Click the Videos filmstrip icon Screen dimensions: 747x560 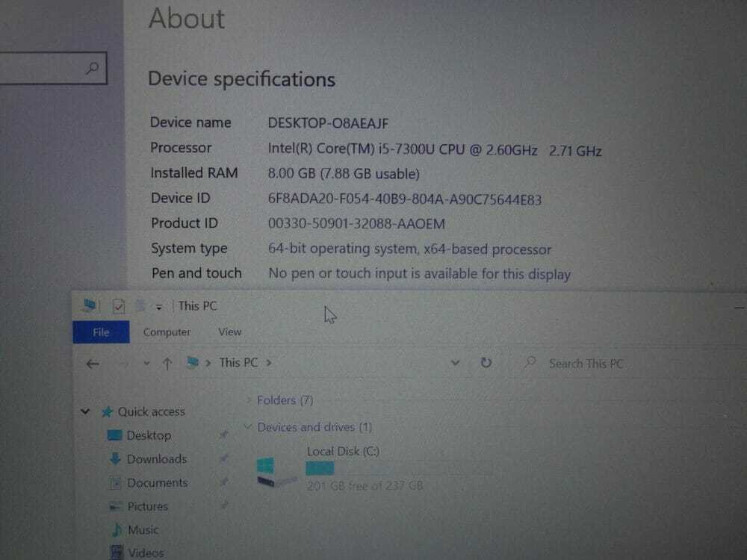tap(117, 553)
